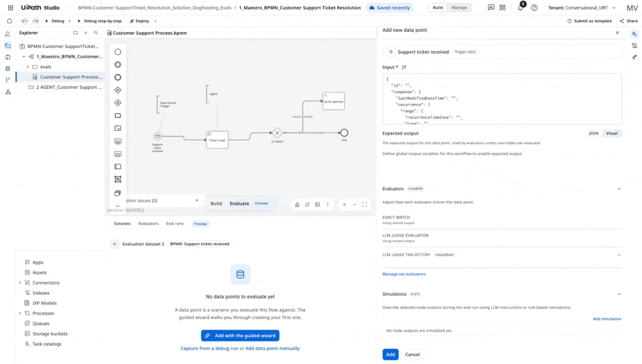The height and width of the screenshot is (364, 642).
Task: Expand the validation issues dropdown
Action: [x=197, y=200]
